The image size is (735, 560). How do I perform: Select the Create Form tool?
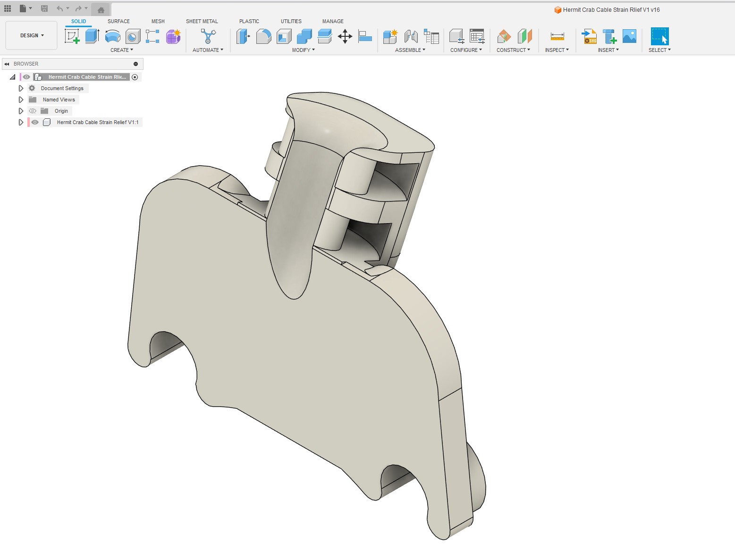point(173,36)
